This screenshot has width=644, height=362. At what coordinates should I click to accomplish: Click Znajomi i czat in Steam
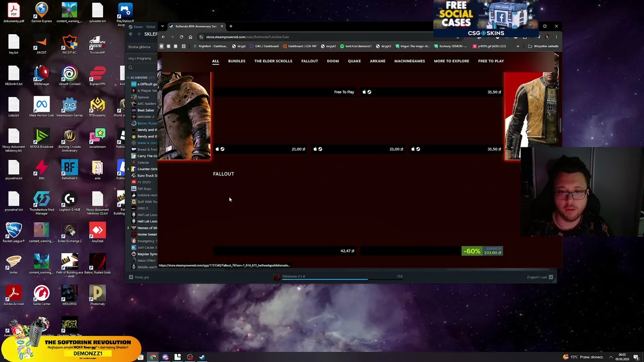pos(540,277)
